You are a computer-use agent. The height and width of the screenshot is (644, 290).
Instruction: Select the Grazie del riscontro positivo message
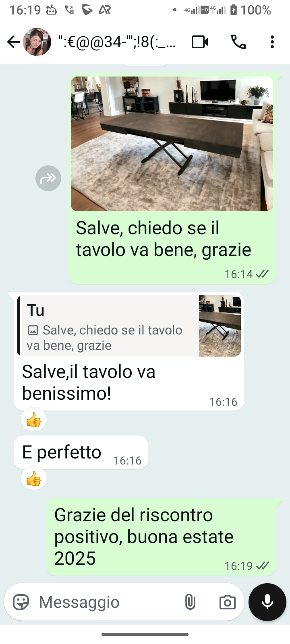(161, 537)
